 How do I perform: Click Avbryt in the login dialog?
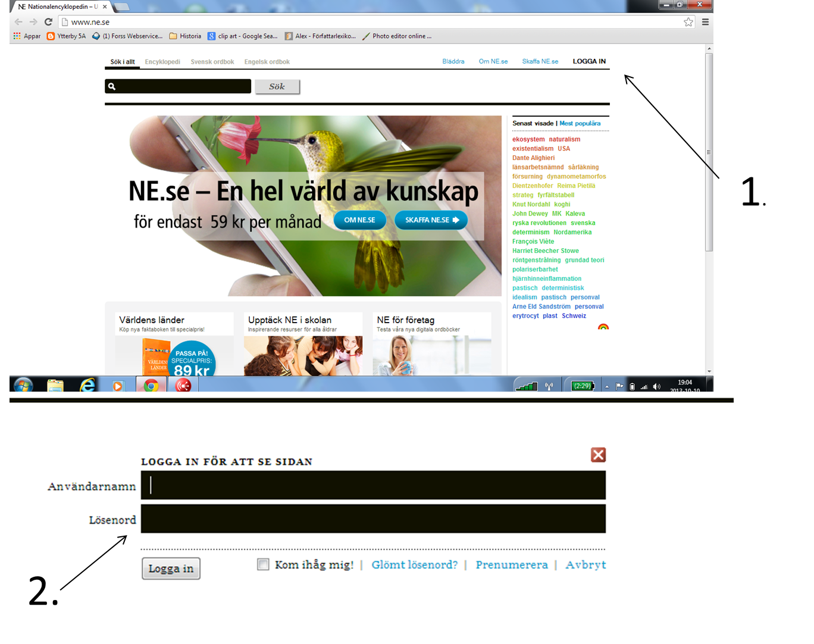(586, 565)
